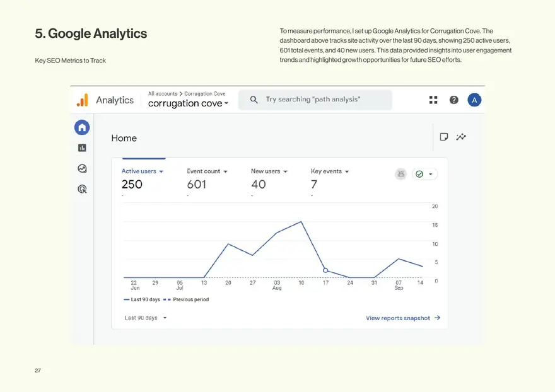Image resolution: width=555 pixels, height=392 pixels.
Task: Open the Google apps grid icon
Action: 433,100
